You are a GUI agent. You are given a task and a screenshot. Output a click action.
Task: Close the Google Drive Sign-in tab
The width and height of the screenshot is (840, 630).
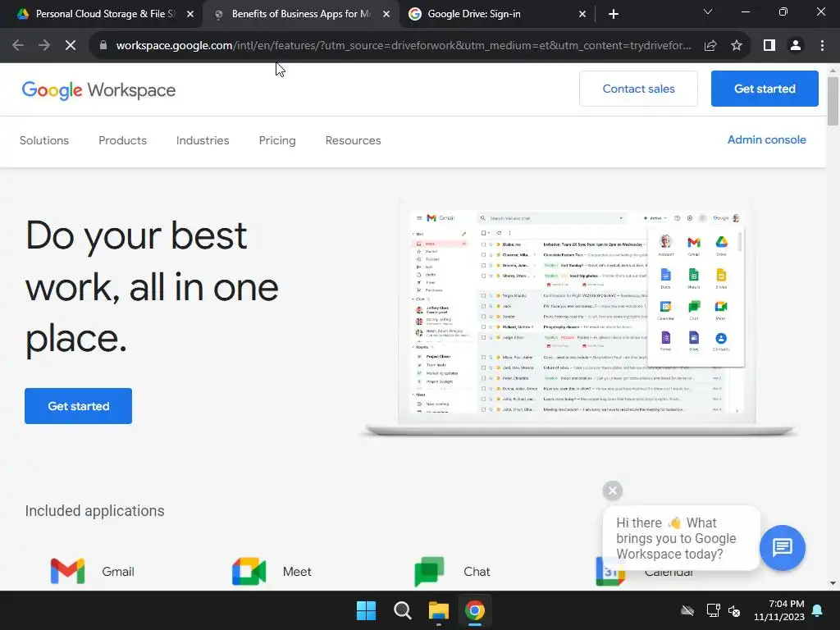[x=582, y=15]
